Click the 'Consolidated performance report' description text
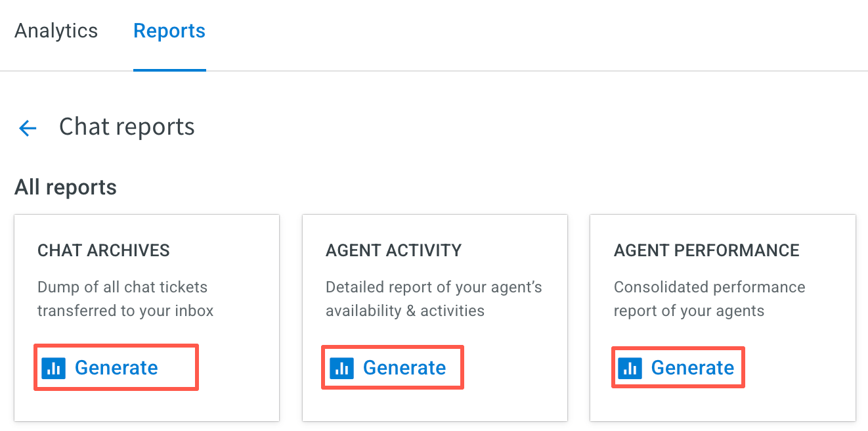This screenshot has width=868, height=431. point(710,299)
